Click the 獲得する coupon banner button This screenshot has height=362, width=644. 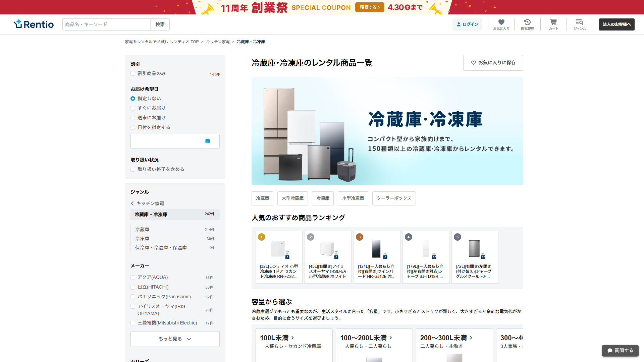(x=369, y=7)
